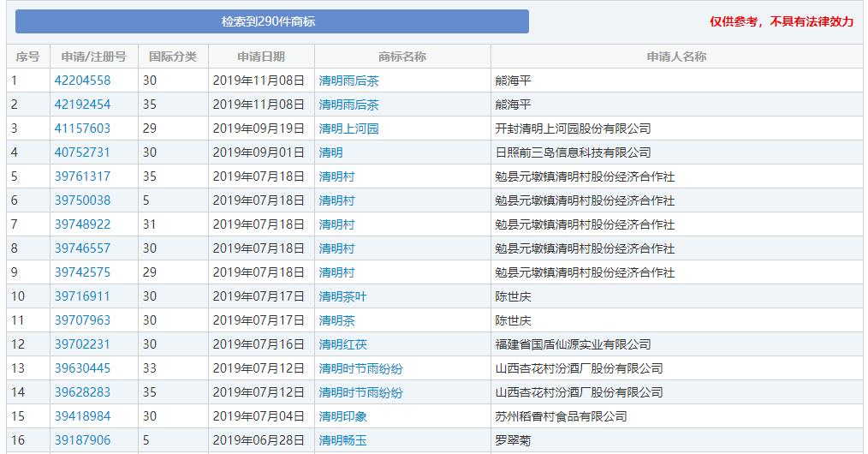
Task: Open registration number 42192454
Action: [x=82, y=105]
